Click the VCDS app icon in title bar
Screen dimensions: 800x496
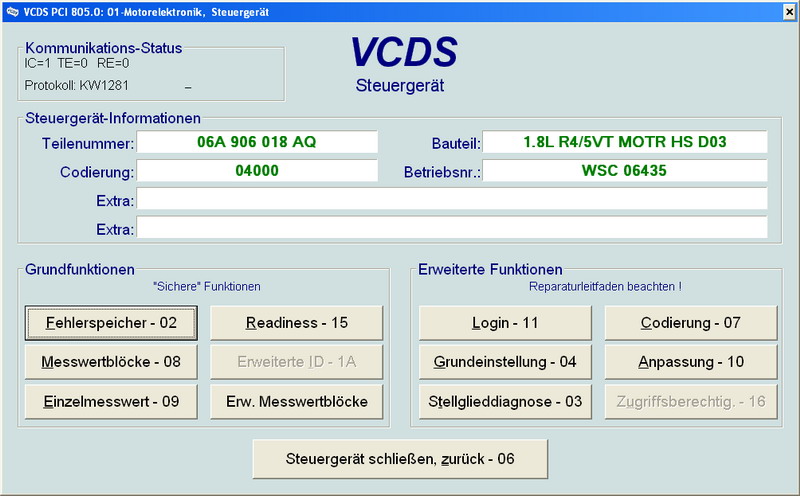coord(10,9)
